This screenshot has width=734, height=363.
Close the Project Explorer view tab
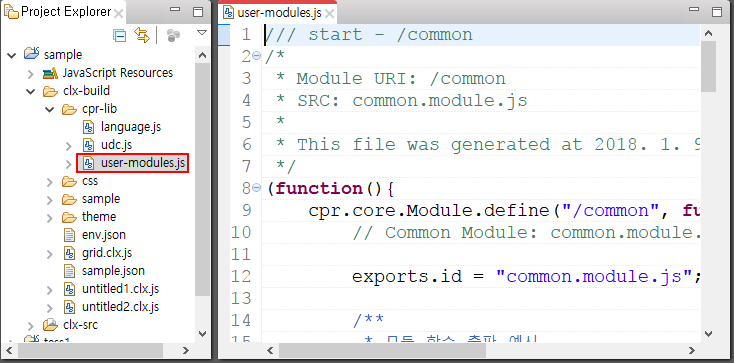pyautogui.click(x=119, y=14)
